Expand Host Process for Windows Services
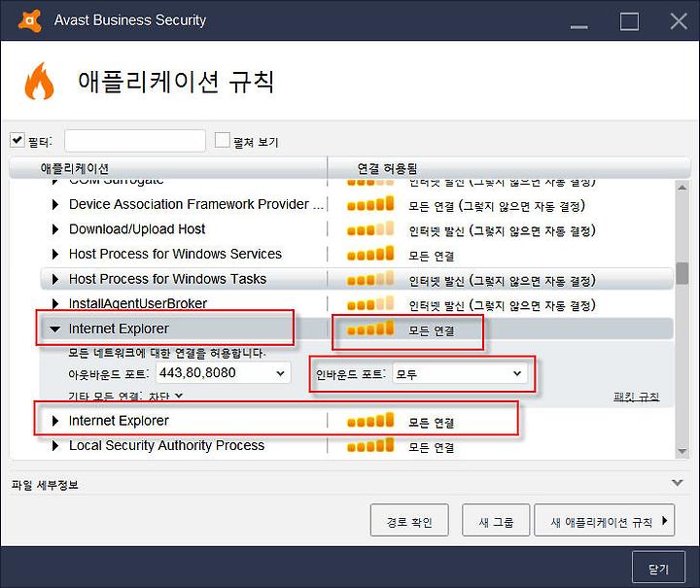This screenshot has height=588, width=700. click(54, 255)
